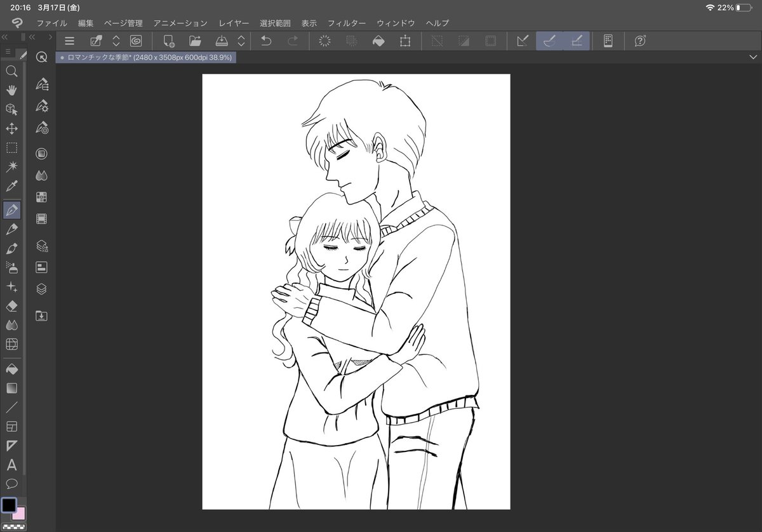Select the Text tool
The width and height of the screenshot is (762, 532).
click(x=11, y=465)
